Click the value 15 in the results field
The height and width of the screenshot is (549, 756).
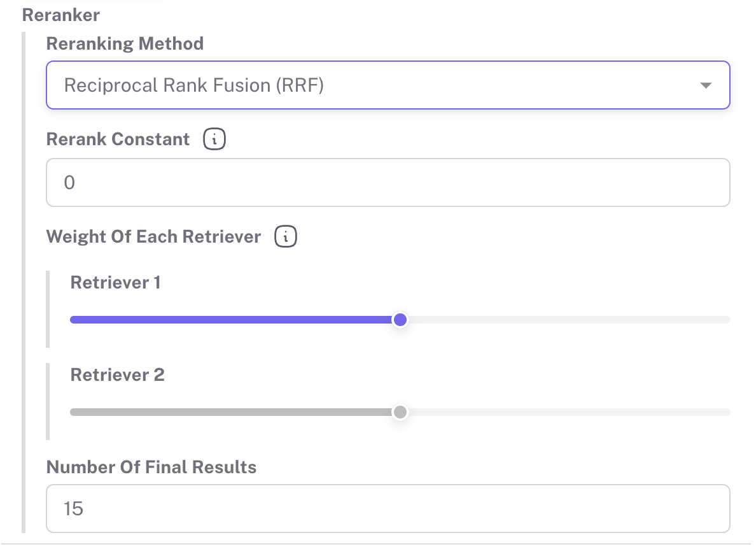(x=74, y=509)
